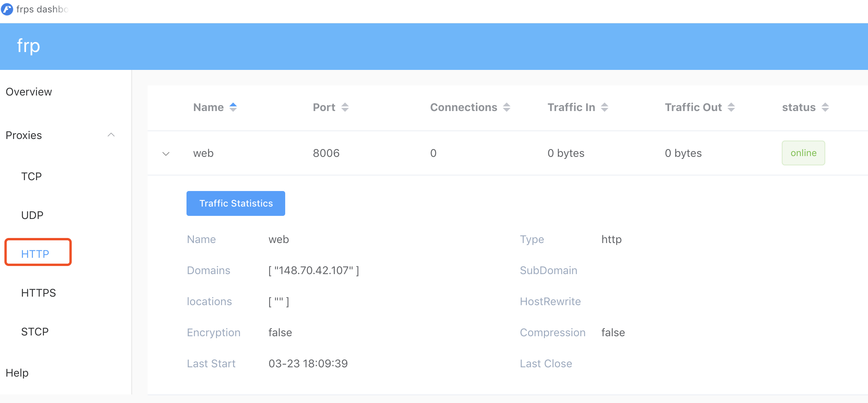The width and height of the screenshot is (868, 403).
Task: Collapse the Proxies sidebar menu chevron
Action: click(111, 135)
